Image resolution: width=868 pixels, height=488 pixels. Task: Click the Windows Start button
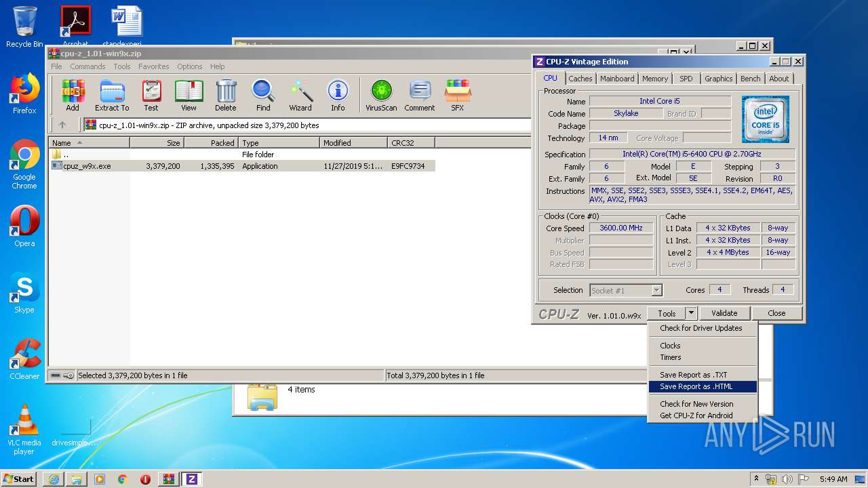pos(19,479)
